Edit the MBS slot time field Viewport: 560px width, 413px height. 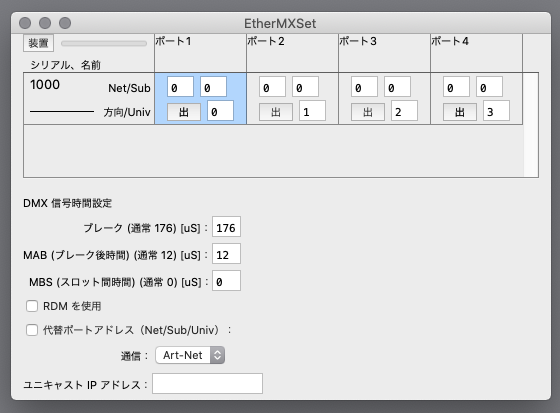[226, 281]
